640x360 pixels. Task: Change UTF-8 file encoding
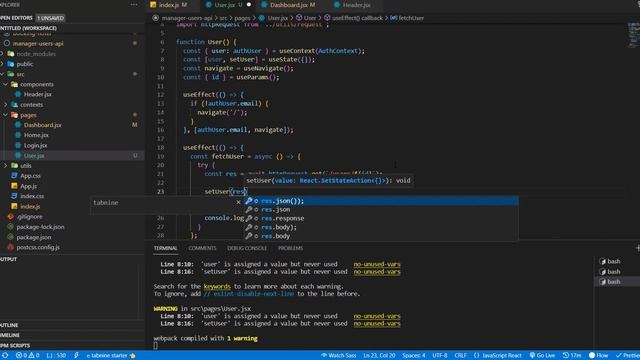440,356
